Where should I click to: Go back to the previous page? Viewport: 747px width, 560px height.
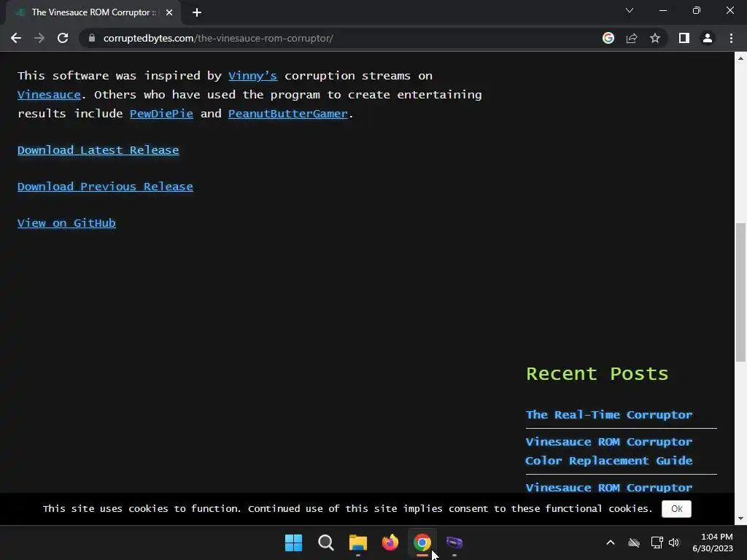[x=16, y=38]
